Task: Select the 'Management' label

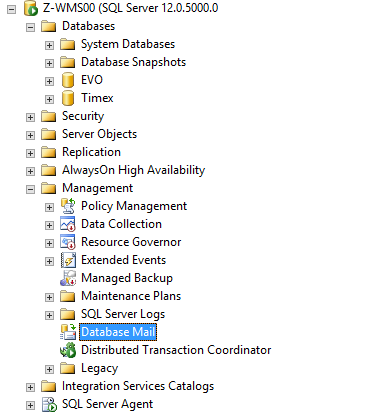Action: pos(98,188)
